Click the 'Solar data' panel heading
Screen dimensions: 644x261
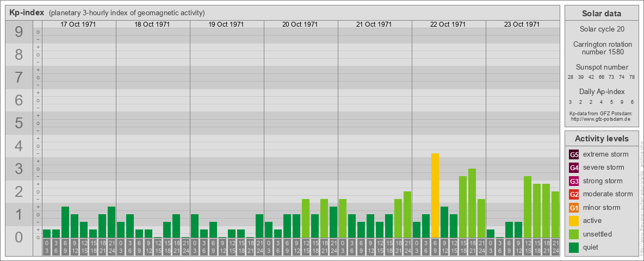coord(602,14)
